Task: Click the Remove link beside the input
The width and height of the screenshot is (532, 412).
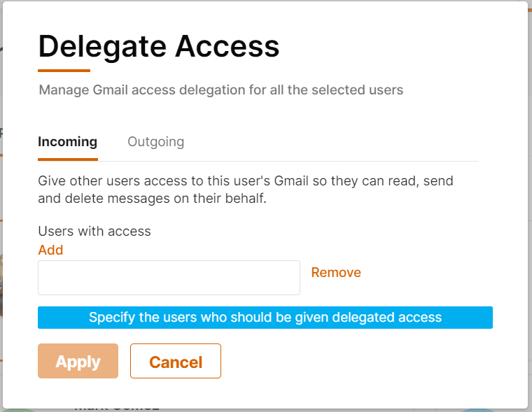Action: pos(336,273)
